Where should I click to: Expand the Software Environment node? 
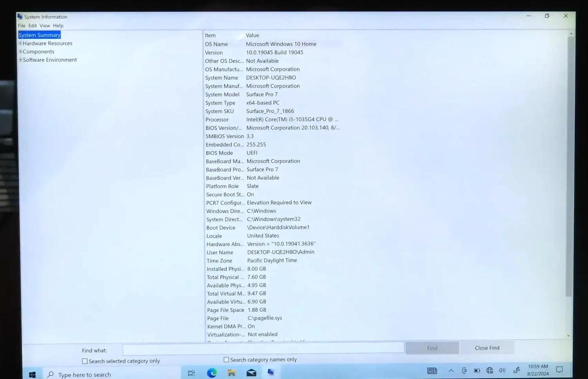pos(21,60)
